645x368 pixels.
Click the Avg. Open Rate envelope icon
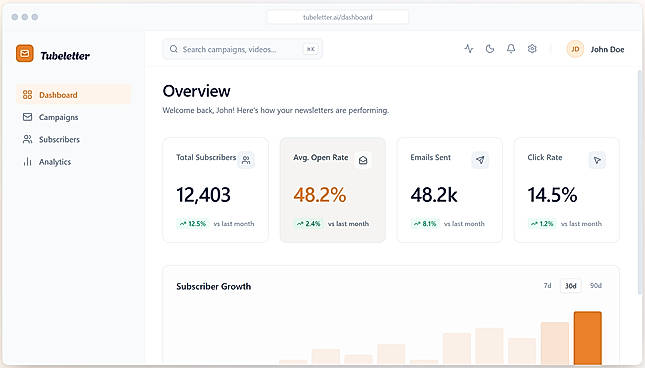(363, 160)
